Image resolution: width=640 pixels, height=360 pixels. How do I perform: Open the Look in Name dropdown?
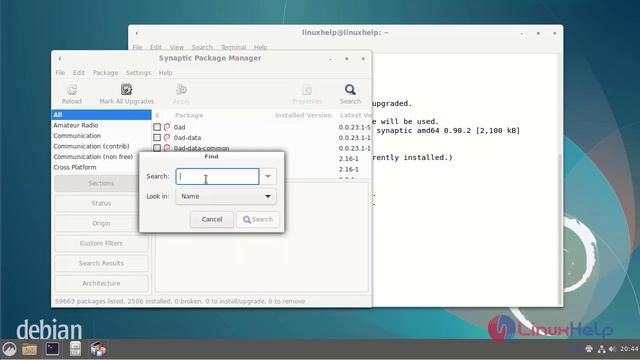tap(226, 196)
